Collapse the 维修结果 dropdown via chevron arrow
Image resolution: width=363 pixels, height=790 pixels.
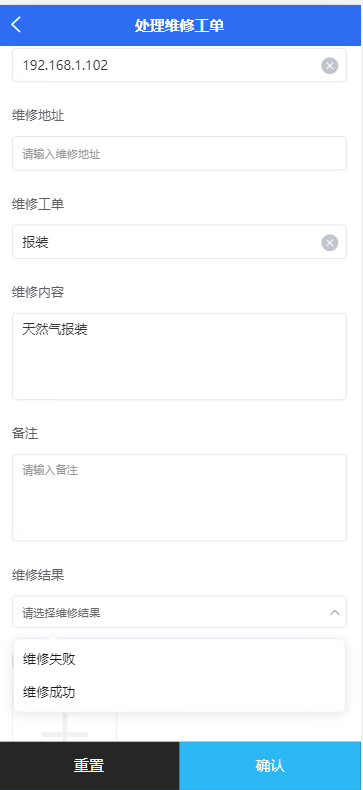[x=334, y=613]
